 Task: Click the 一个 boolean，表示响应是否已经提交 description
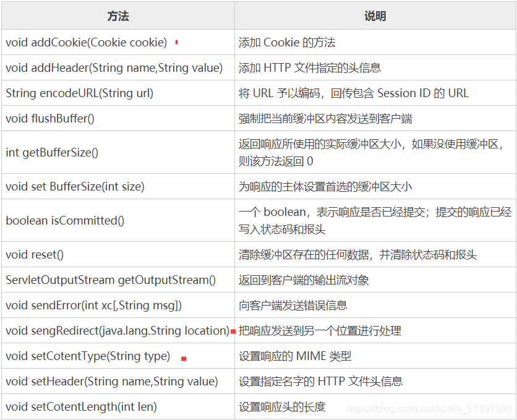click(x=375, y=221)
